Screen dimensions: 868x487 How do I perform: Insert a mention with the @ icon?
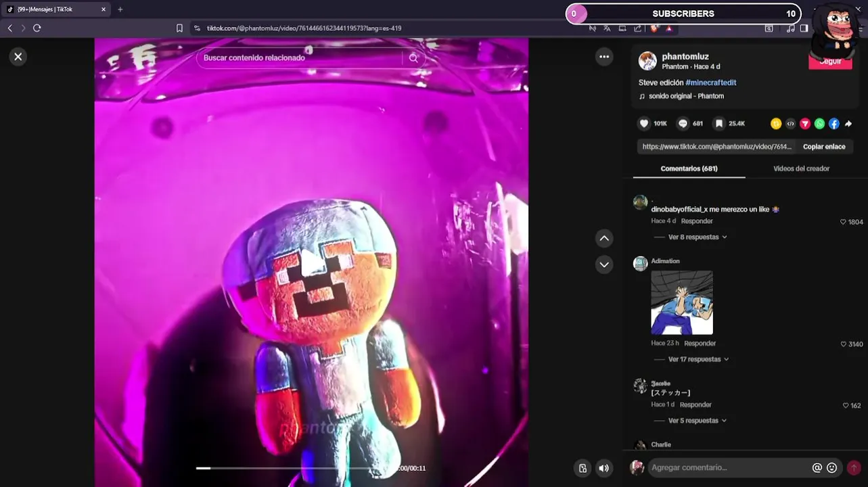click(817, 467)
